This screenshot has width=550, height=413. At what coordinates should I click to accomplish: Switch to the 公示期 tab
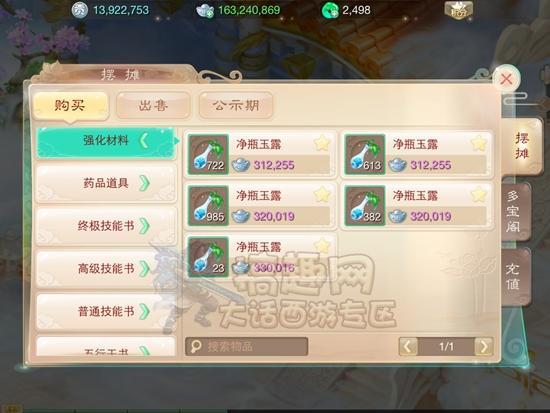pos(236,105)
